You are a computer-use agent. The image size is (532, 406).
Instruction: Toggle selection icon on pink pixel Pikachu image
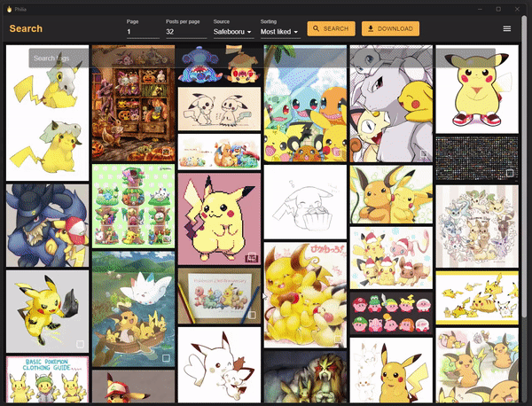(252, 257)
